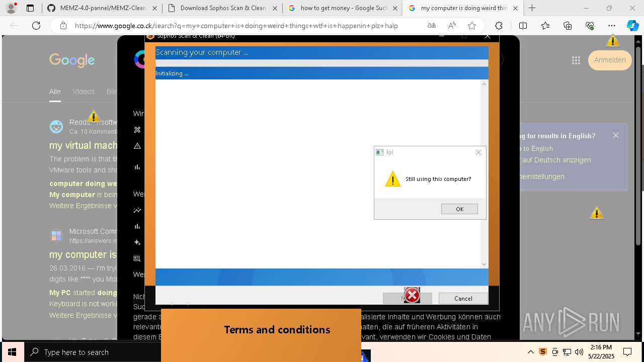Open Collections icon in Edge toolbar
644x362 pixels.
tap(568, 26)
